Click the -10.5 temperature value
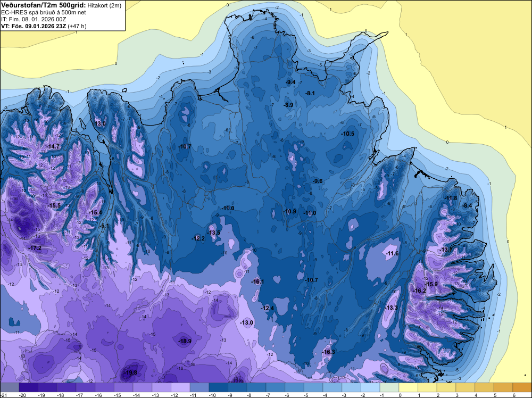Screen dimensions: 532x398 coord(347,134)
